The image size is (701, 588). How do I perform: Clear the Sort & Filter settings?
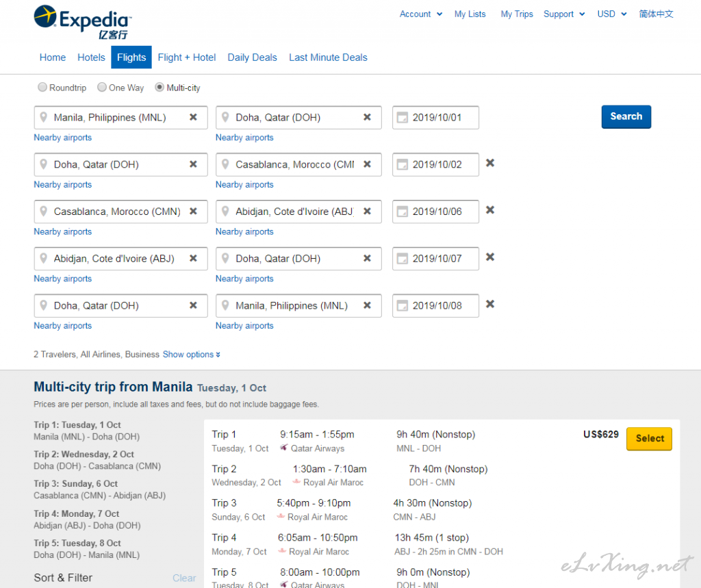[184, 578]
